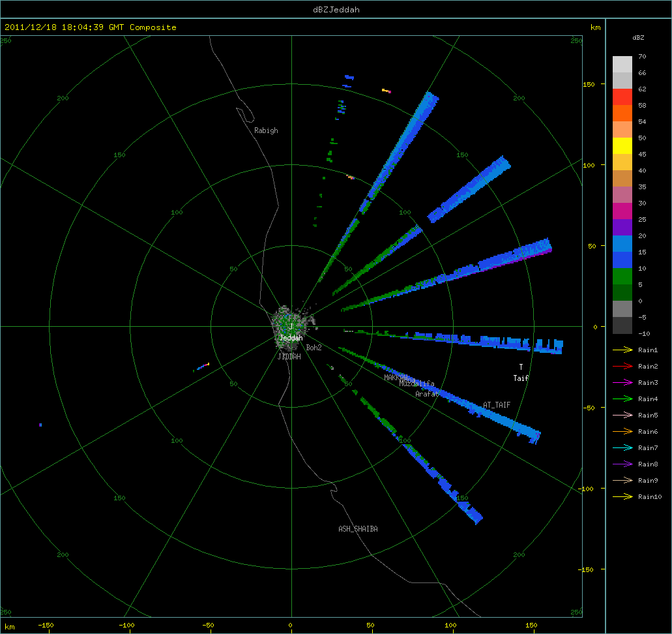Click the Rain4 legend label

pos(648,399)
